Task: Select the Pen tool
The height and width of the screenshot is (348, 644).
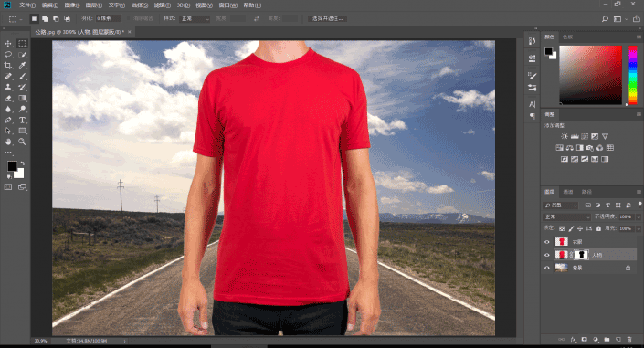Action: 8,120
